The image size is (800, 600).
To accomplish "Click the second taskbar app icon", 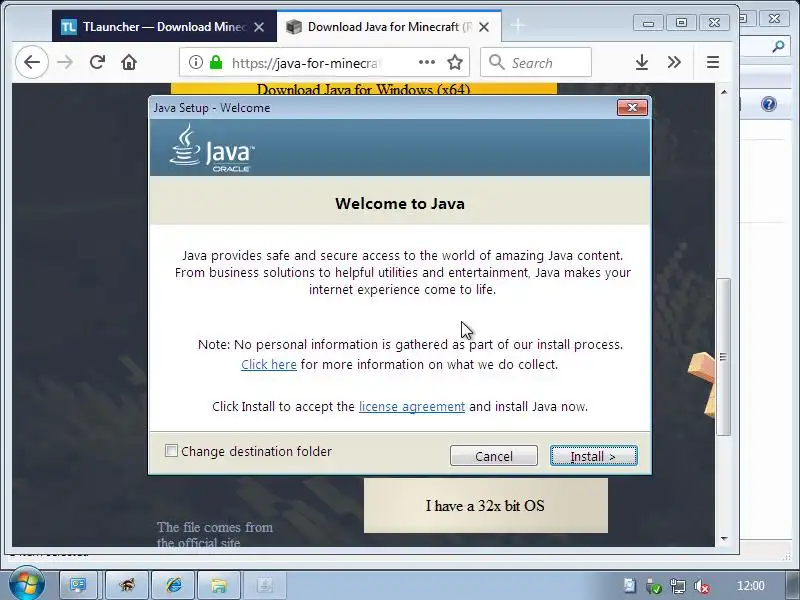I will [127, 585].
